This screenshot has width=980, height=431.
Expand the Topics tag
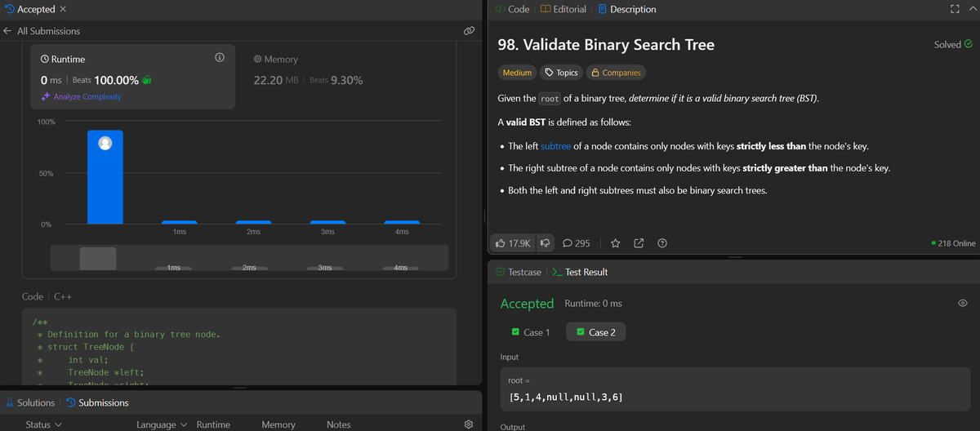pyautogui.click(x=562, y=73)
